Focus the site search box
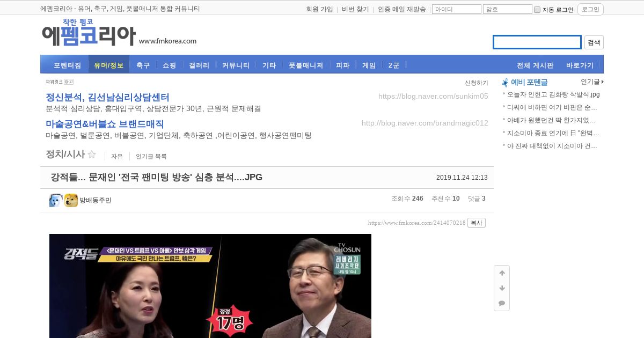The height and width of the screenshot is (338, 644). coord(537,42)
